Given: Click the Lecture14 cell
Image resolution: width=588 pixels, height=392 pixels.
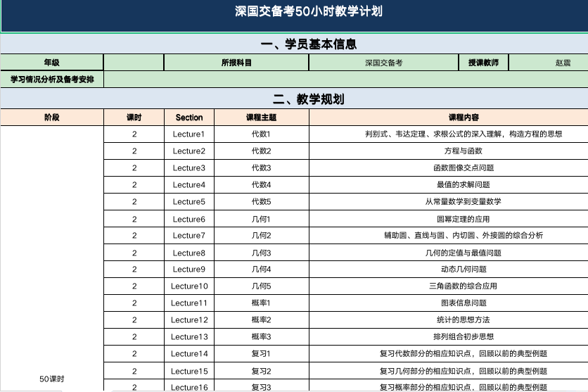Looking at the screenshot, I should [x=189, y=353].
